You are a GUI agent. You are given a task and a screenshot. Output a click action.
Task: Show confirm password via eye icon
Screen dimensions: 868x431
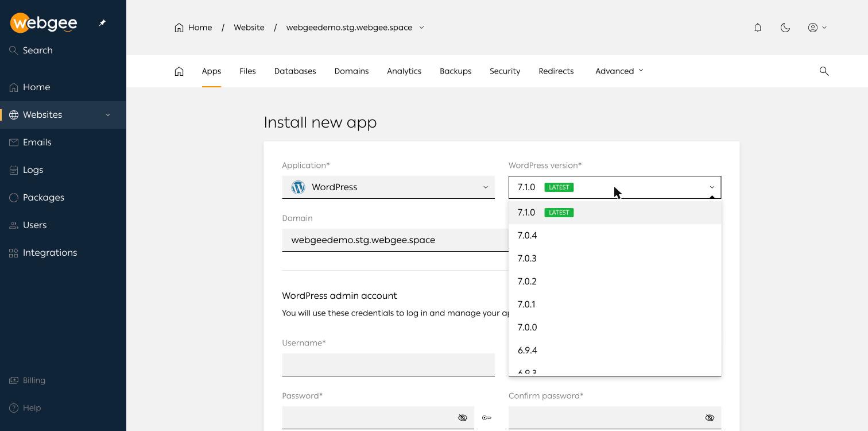point(710,418)
